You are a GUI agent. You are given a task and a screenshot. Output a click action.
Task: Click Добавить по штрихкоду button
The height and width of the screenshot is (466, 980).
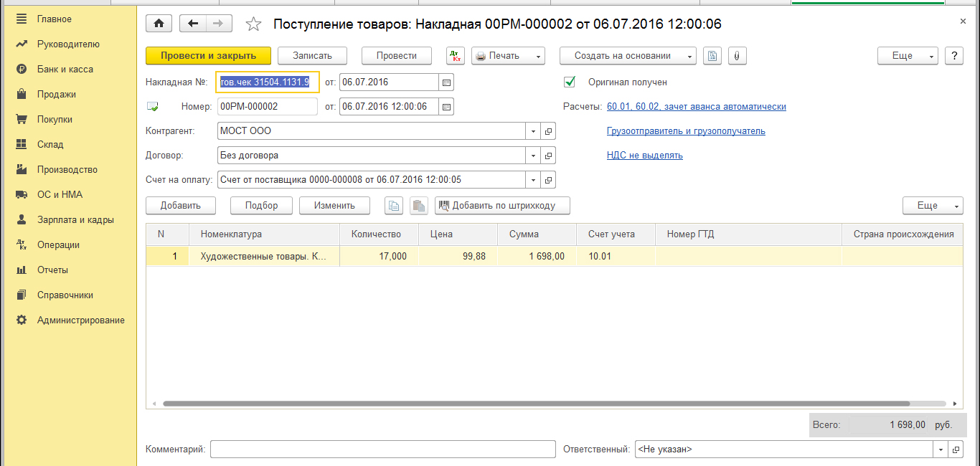tap(502, 206)
